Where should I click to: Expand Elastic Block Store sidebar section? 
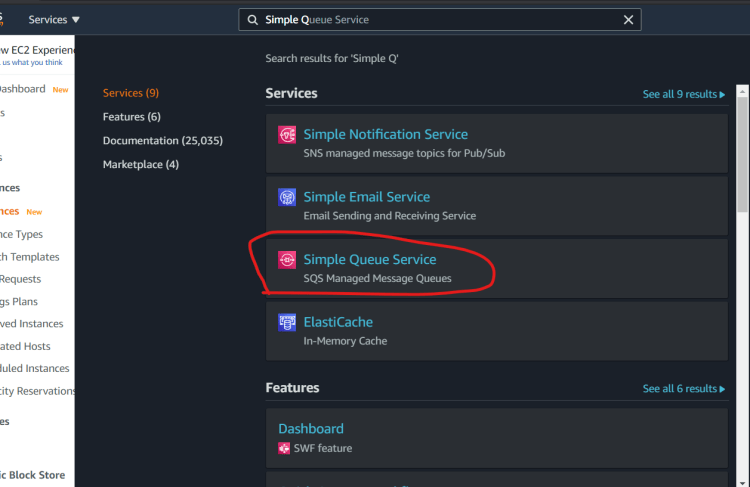click(33, 475)
